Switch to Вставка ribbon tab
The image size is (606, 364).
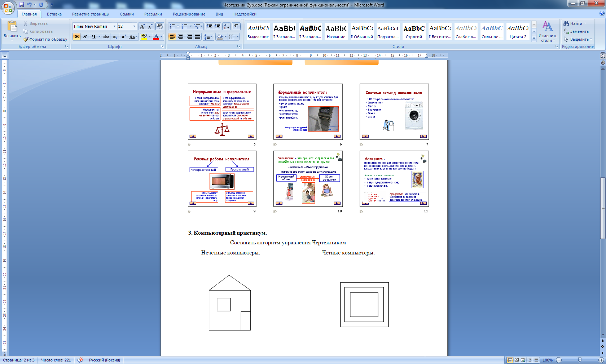coord(54,14)
